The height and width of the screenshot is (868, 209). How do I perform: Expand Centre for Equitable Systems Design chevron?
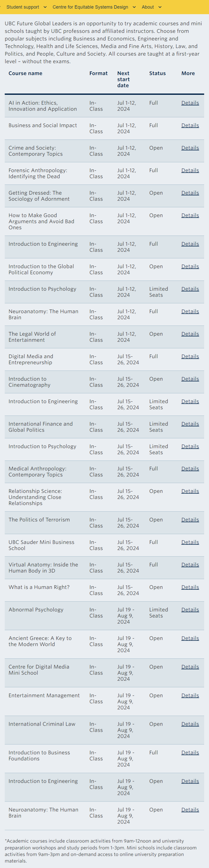click(134, 7)
